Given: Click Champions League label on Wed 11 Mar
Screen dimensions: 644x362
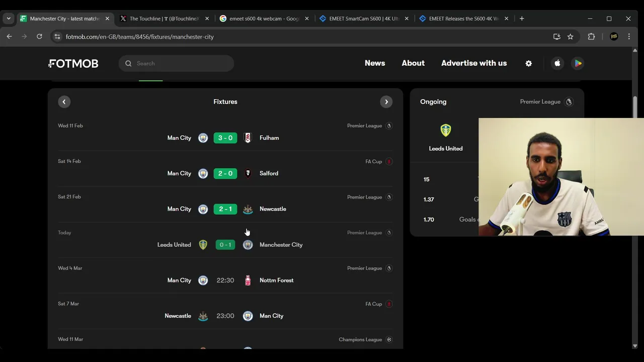Looking at the screenshot, I should tap(360, 339).
